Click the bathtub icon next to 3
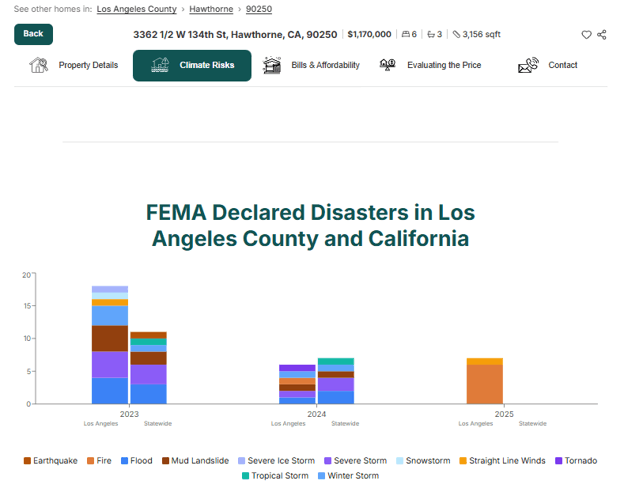This screenshot has height=492, width=624. coord(431,35)
